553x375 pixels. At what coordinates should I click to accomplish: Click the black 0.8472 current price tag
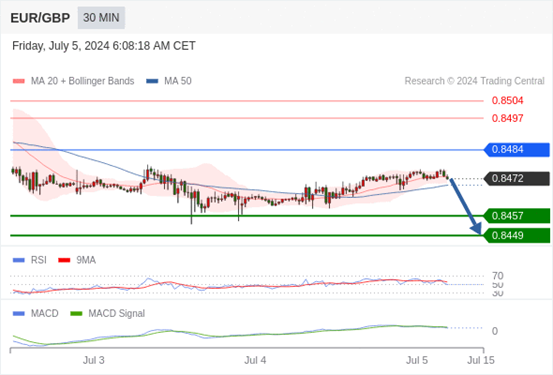(517, 179)
